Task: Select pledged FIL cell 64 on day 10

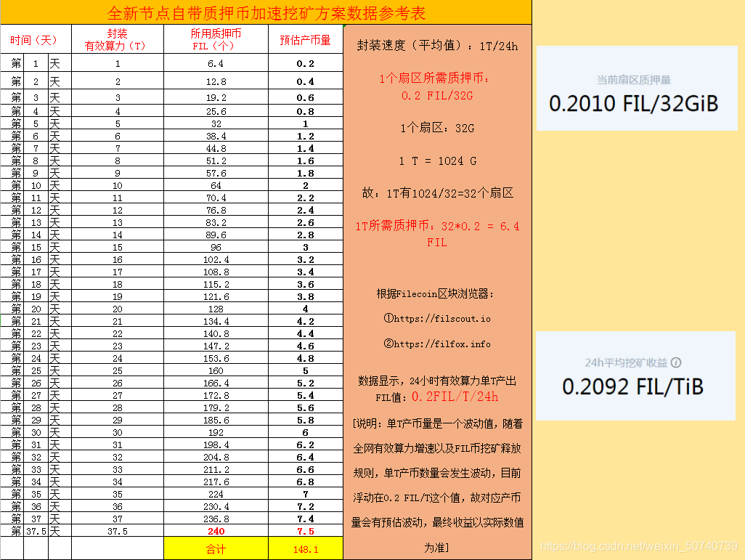Action: coord(216,185)
